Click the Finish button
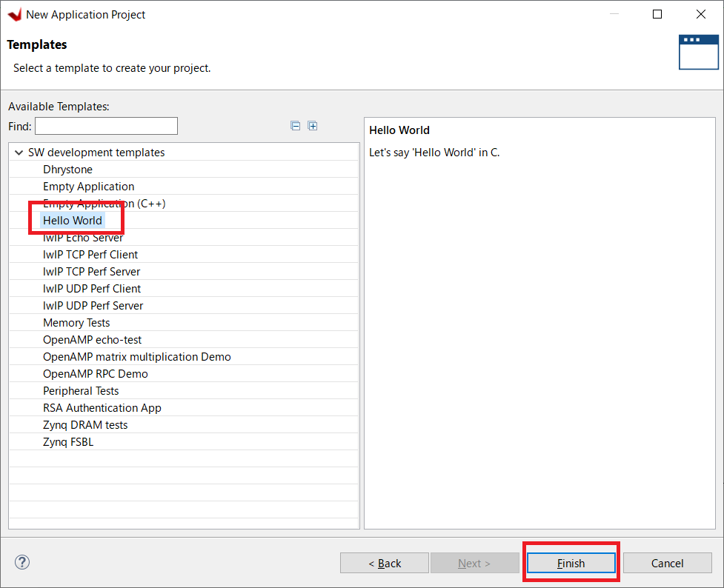Viewport: 724px width, 588px height. [571, 563]
